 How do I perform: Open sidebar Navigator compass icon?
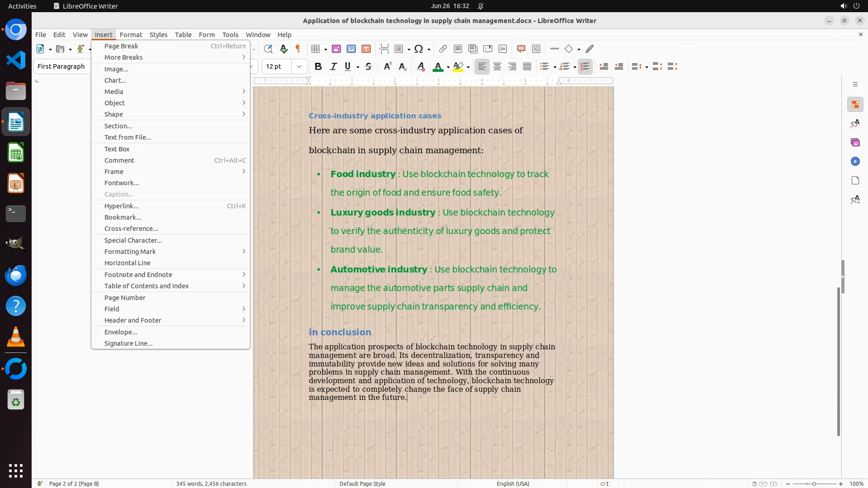pos(855,162)
